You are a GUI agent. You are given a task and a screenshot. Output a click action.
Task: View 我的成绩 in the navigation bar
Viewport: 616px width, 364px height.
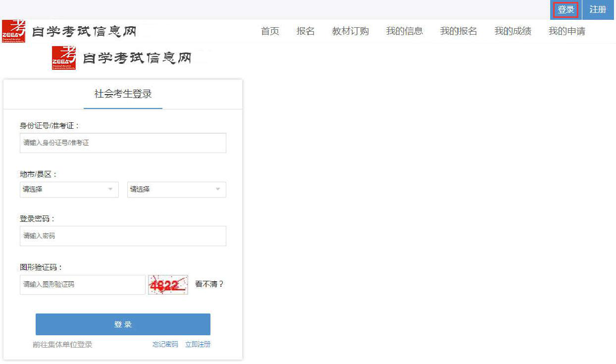(x=513, y=31)
